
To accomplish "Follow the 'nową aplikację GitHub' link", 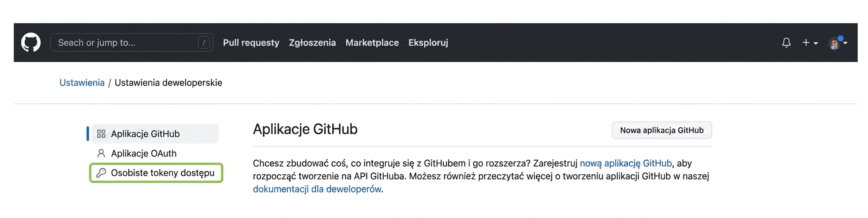I will pyautogui.click(x=626, y=163).
